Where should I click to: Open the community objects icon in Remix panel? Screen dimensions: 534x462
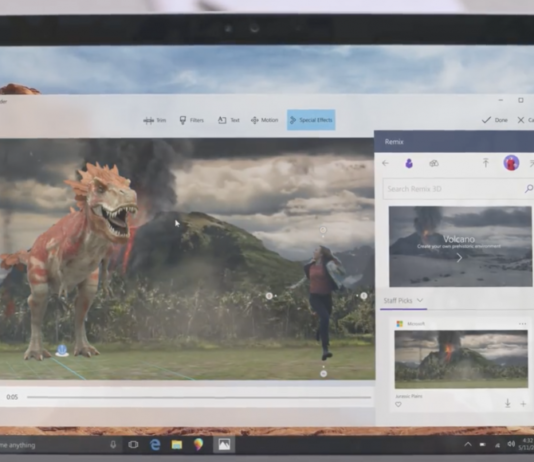(x=434, y=163)
